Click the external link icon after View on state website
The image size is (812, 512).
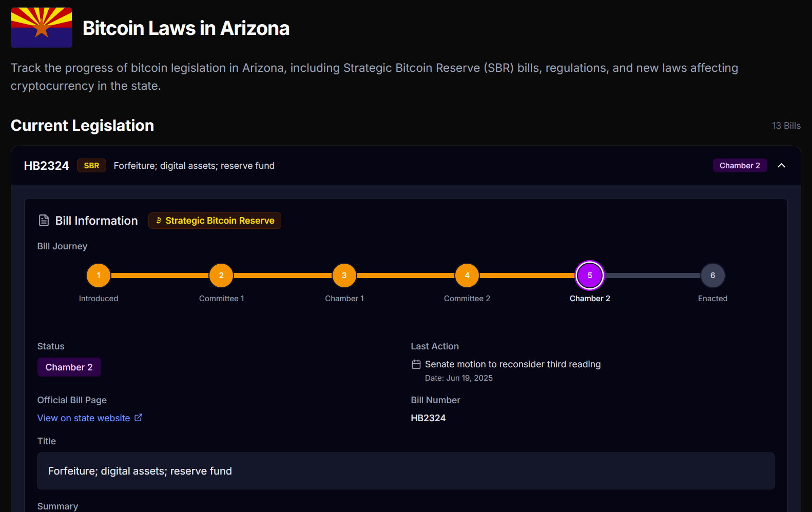pos(139,418)
